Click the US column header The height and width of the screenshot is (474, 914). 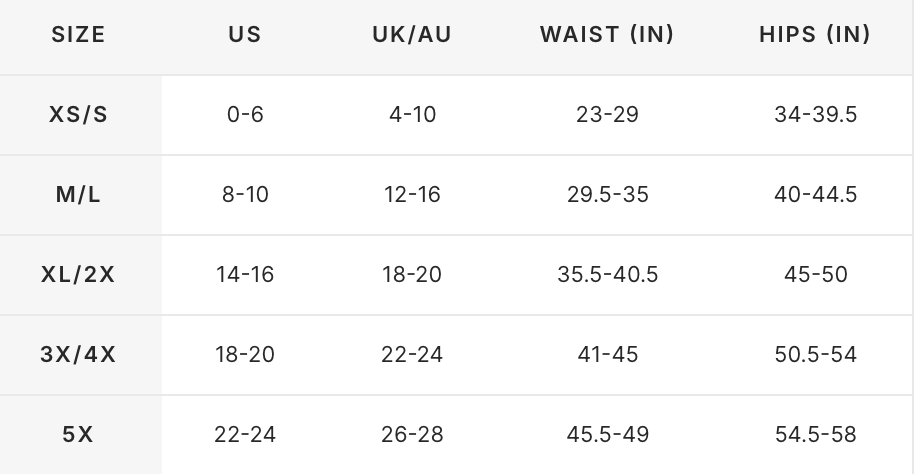(245, 34)
